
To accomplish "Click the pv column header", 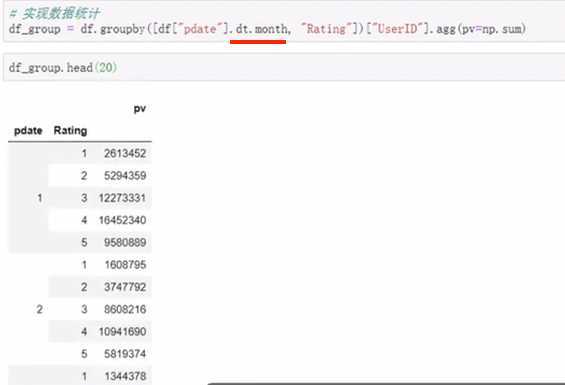I will [x=140, y=109].
